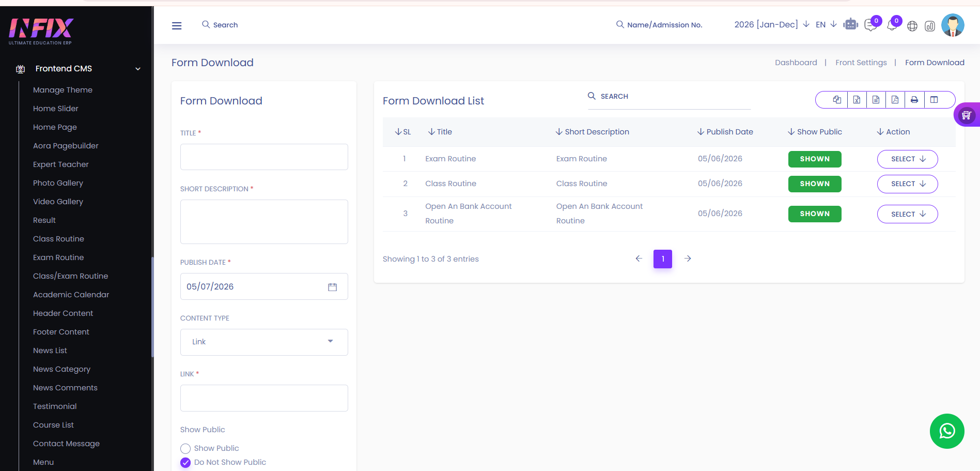980x471 pixels.
Task: Click the Frontend CMS module icon
Action: [x=21, y=69]
